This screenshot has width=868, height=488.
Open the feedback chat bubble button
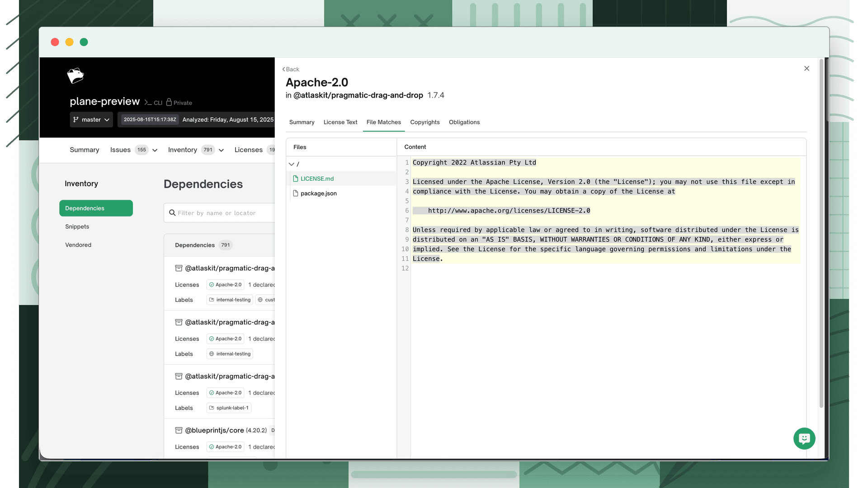point(804,438)
